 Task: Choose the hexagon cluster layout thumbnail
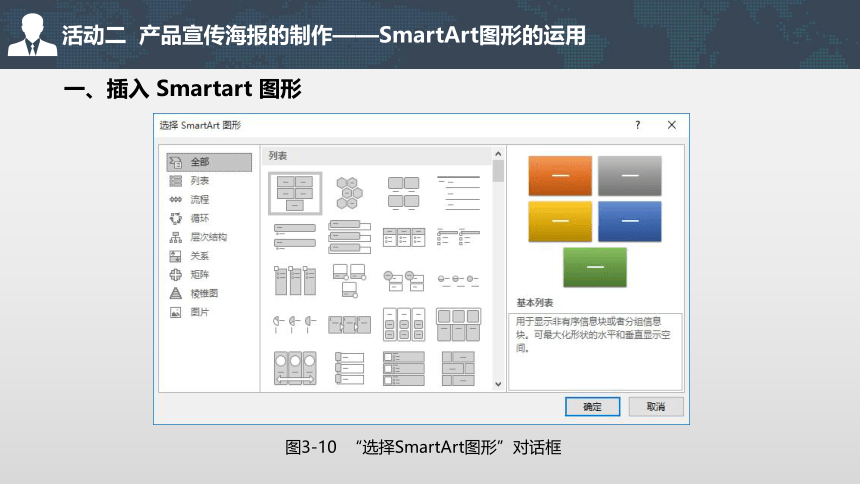[x=349, y=193]
